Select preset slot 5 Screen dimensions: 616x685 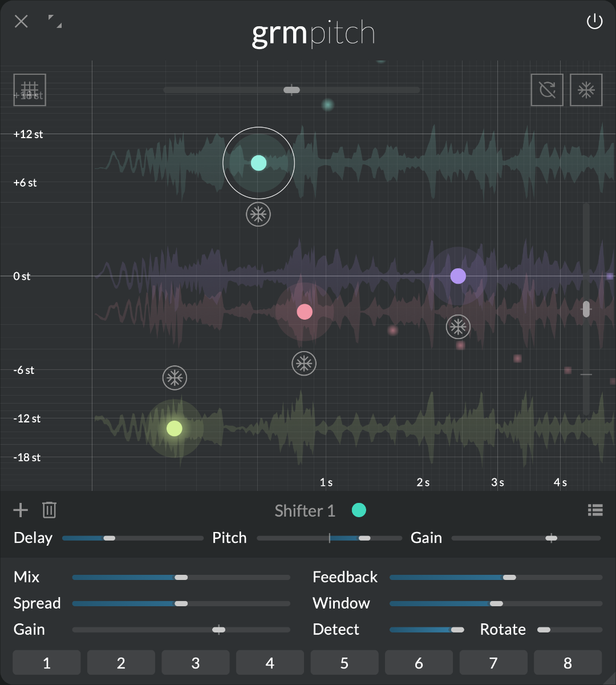[345, 663]
